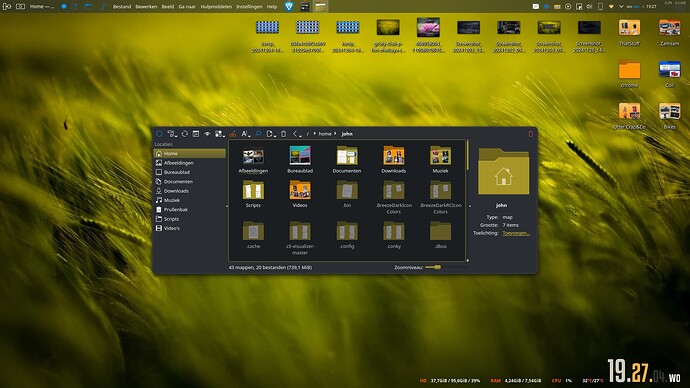This screenshot has height=388, width=690.
Task: Select the hidden .bin folder
Action: [x=347, y=190]
